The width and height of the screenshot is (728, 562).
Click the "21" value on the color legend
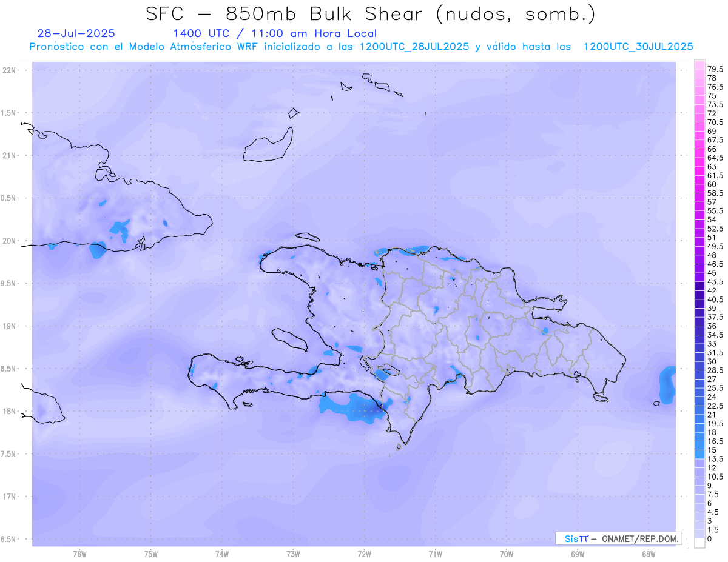(712, 415)
